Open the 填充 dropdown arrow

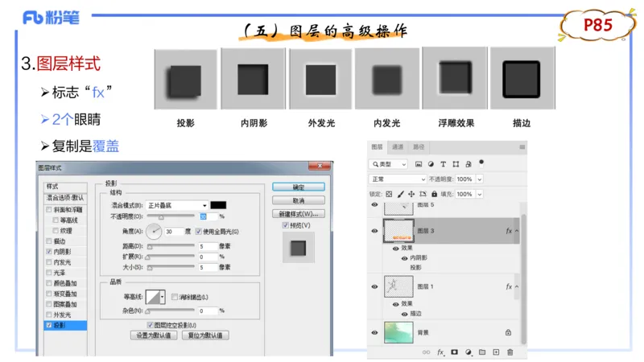(479, 194)
